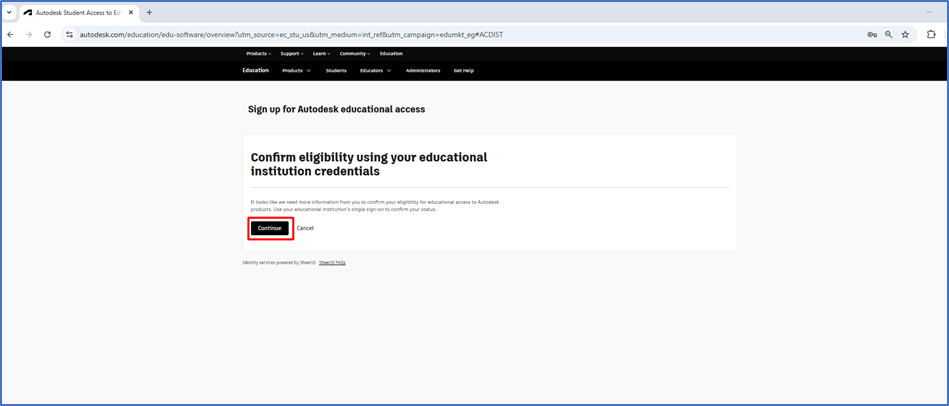949x406 pixels.
Task: Click the Cancel link
Action: tap(305, 228)
